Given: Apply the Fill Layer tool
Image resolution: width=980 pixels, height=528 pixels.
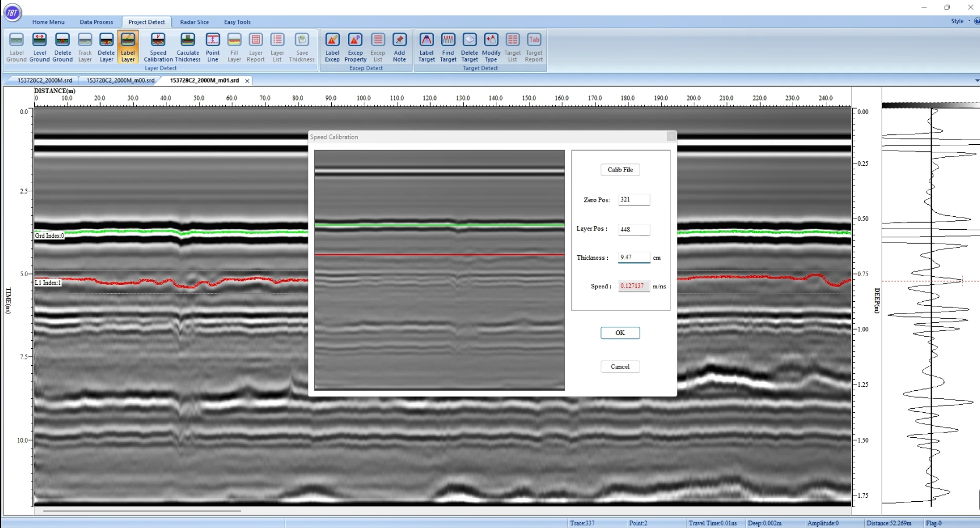Looking at the screenshot, I should [235, 47].
